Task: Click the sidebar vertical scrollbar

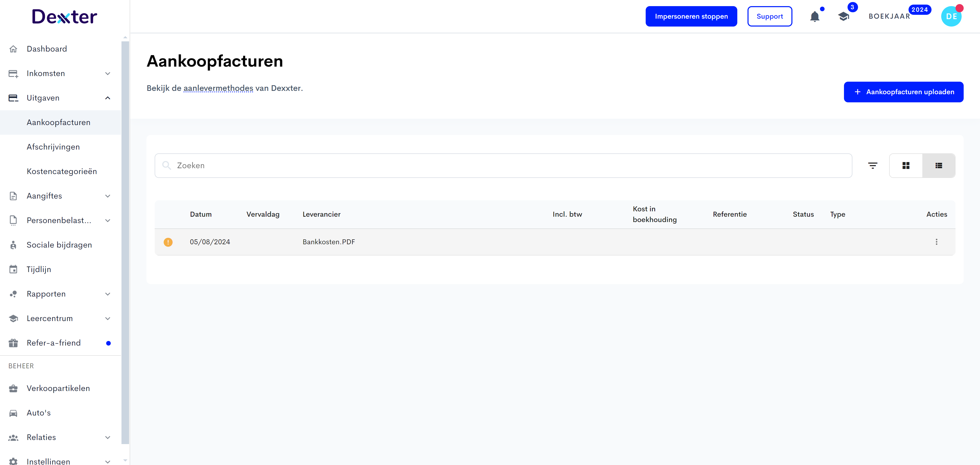Action: point(125,242)
